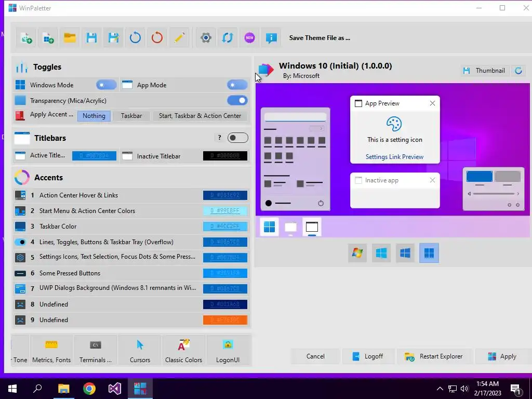
Task: Click Start button in the preview taskbar
Action: point(270,227)
